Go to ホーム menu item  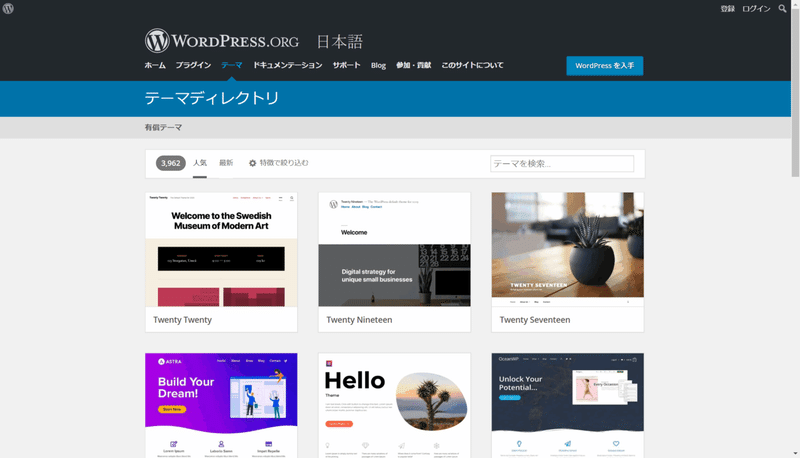(x=155, y=65)
